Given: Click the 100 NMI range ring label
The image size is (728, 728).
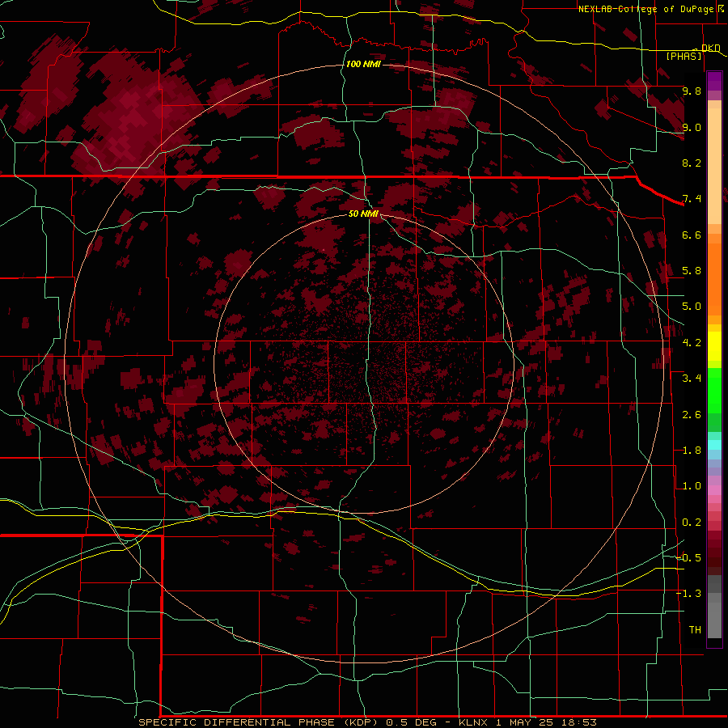Looking at the screenshot, I should [x=363, y=64].
